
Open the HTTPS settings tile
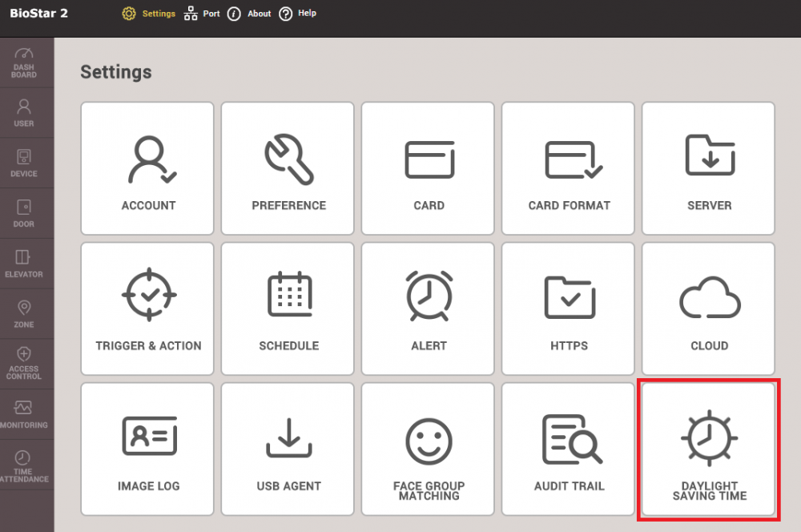569,308
